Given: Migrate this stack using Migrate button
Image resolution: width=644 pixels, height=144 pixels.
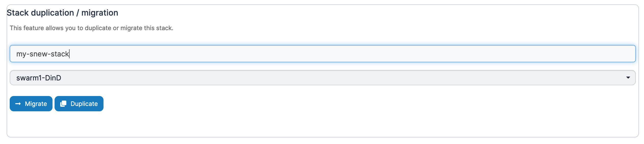Looking at the screenshot, I should click(x=31, y=104).
